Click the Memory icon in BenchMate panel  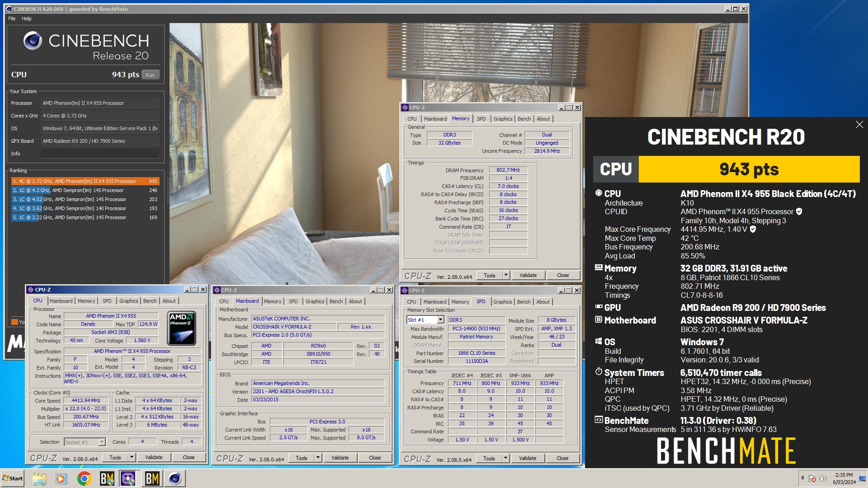[599, 267]
